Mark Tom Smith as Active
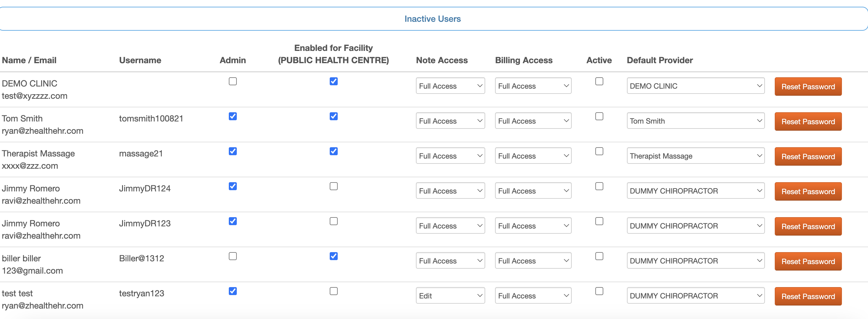This screenshot has height=319, width=868. click(599, 117)
